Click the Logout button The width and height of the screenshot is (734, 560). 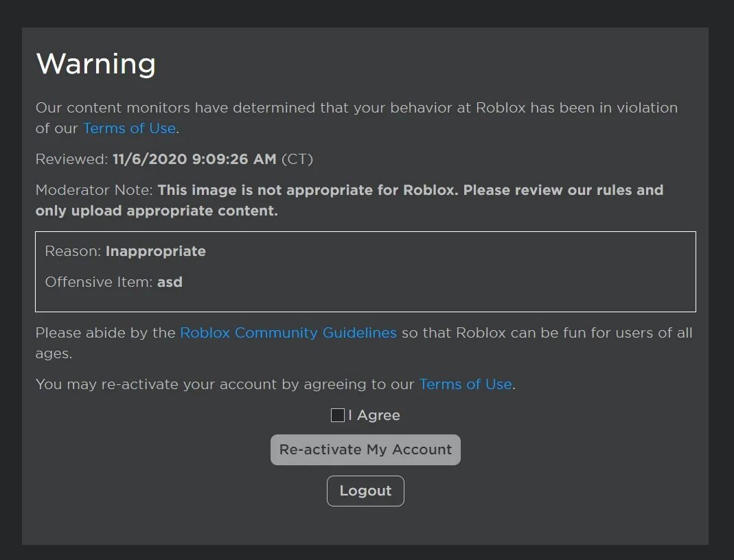coord(365,491)
